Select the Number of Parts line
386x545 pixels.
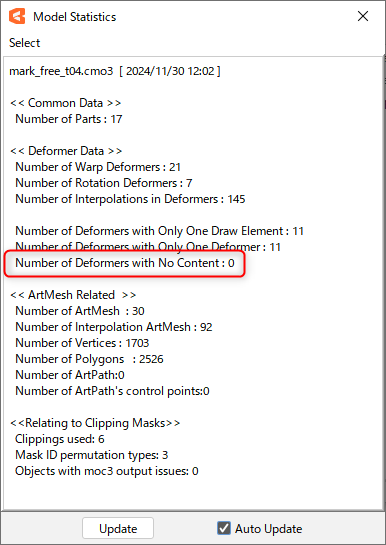[69, 119]
